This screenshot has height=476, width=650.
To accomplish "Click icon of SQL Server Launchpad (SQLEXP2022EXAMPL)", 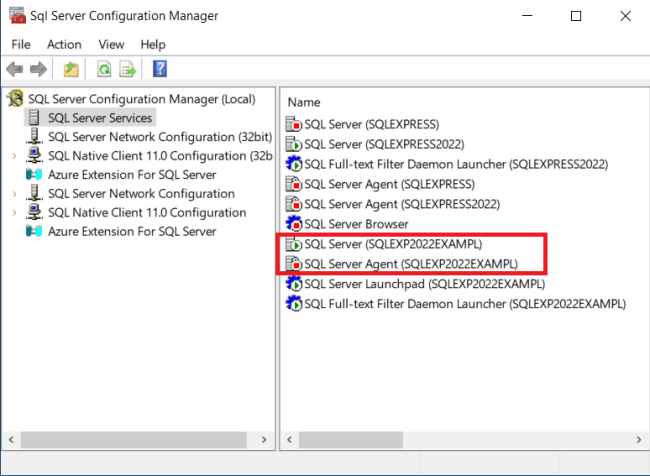I will (x=293, y=284).
